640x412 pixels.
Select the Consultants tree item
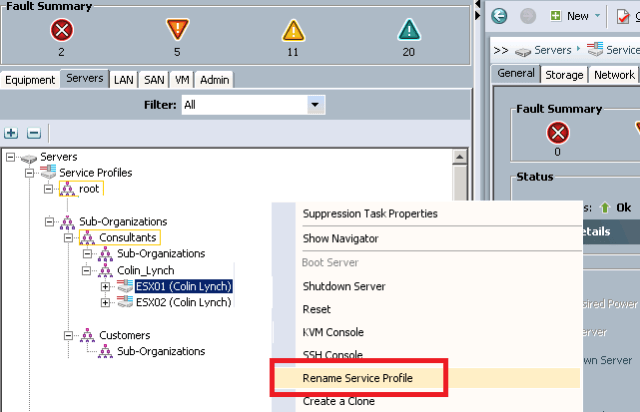[127, 237]
